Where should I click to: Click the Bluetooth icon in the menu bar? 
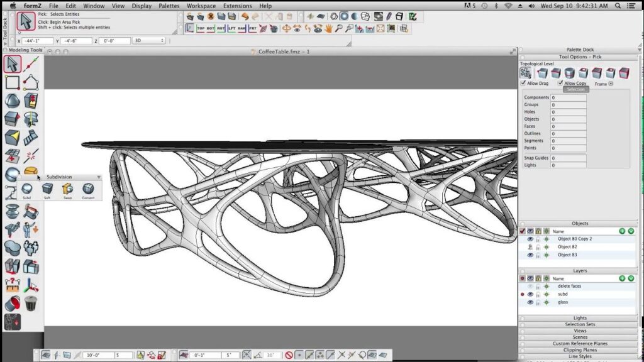tap(496, 6)
